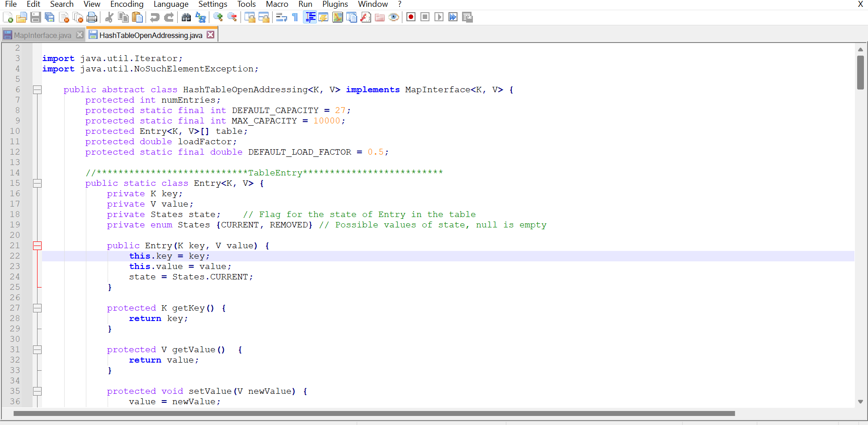Collapse the HashTableOpenAddressing class fold

click(38, 90)
